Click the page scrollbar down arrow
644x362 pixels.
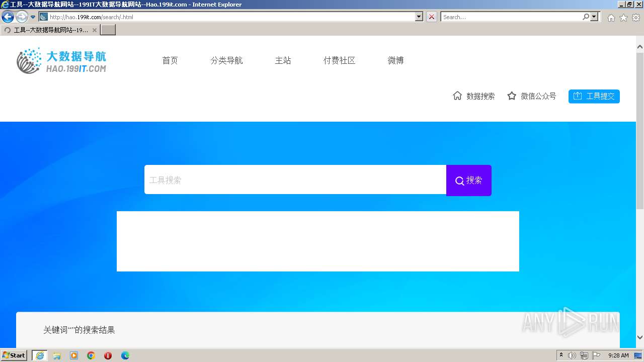click(x=640, y=337)
